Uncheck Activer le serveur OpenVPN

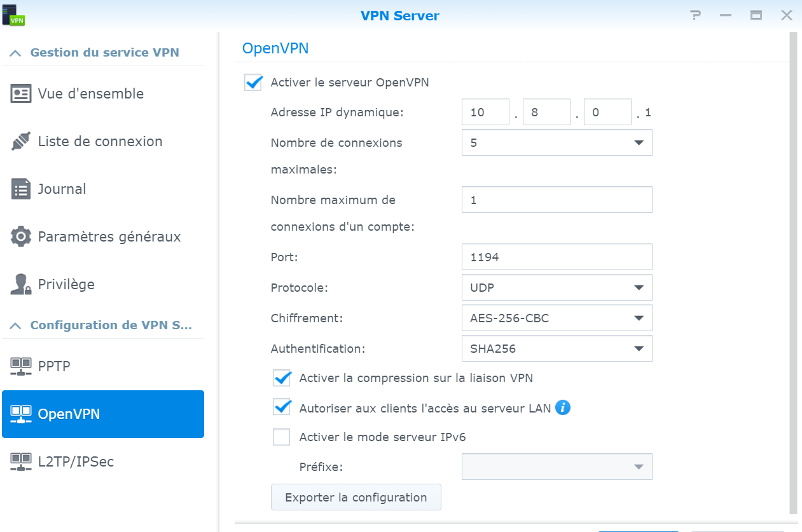tap(253, 83)
